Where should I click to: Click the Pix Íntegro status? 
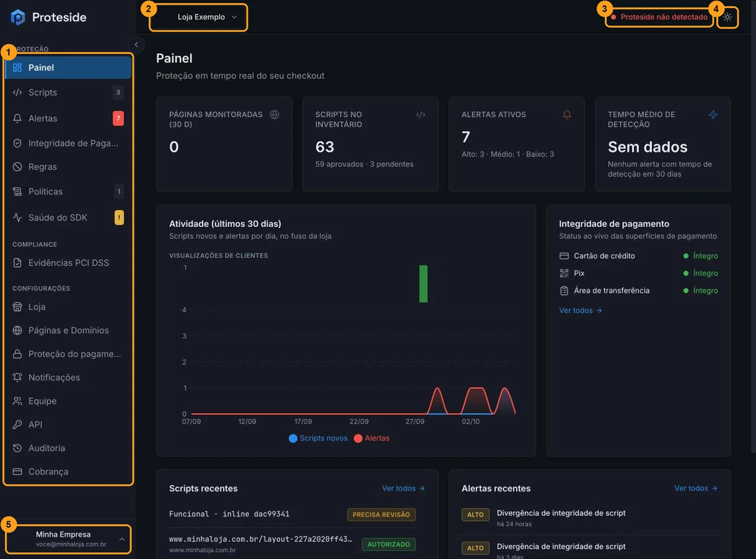[x=701, y=273]
